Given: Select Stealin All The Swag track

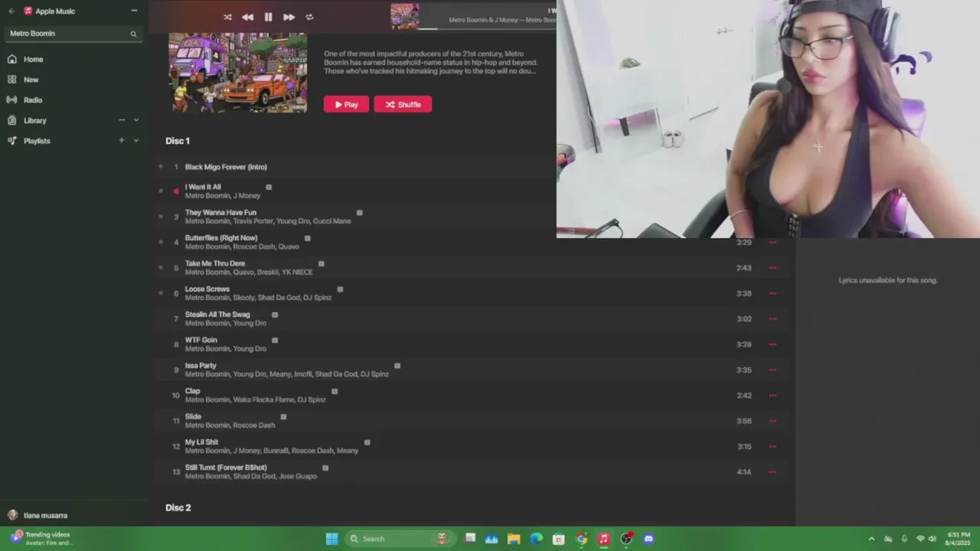Looking at the screenshot, I should [x=217, y=315].
